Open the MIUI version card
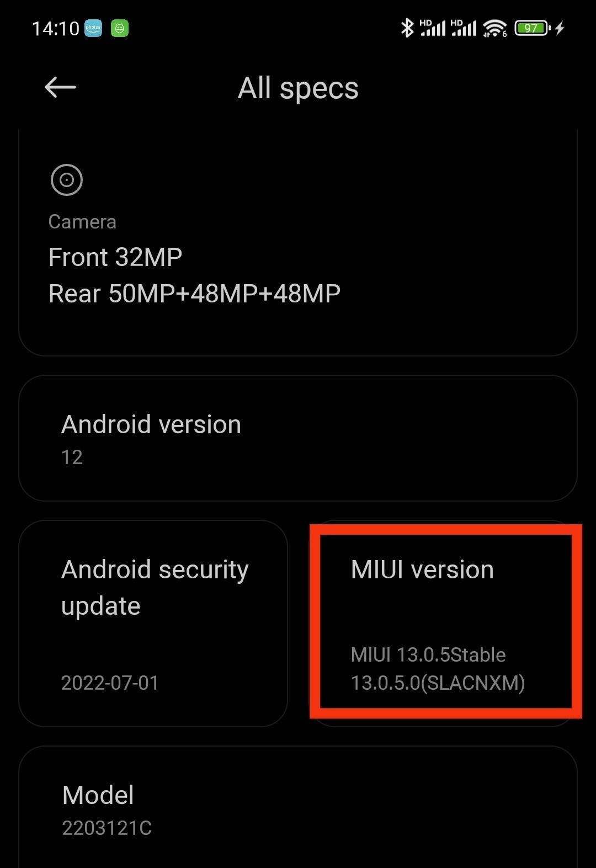 tap(443, 624)
